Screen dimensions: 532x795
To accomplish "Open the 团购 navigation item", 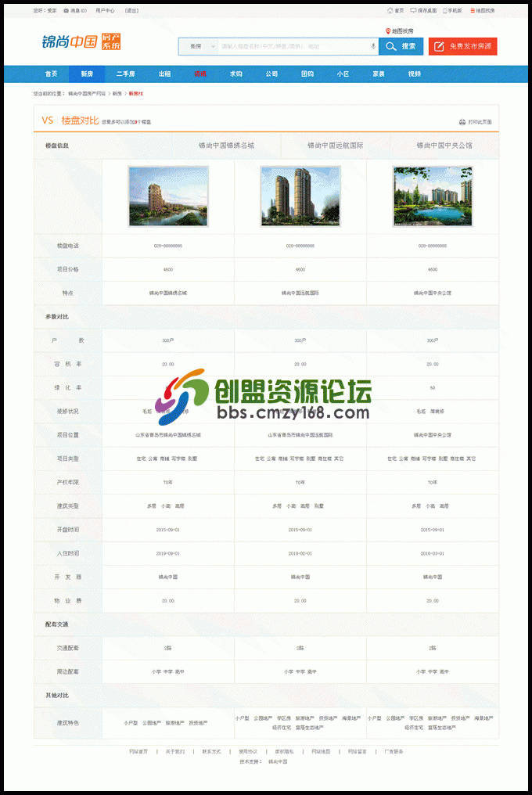I will pyautogui.click(x=307, y=74).
